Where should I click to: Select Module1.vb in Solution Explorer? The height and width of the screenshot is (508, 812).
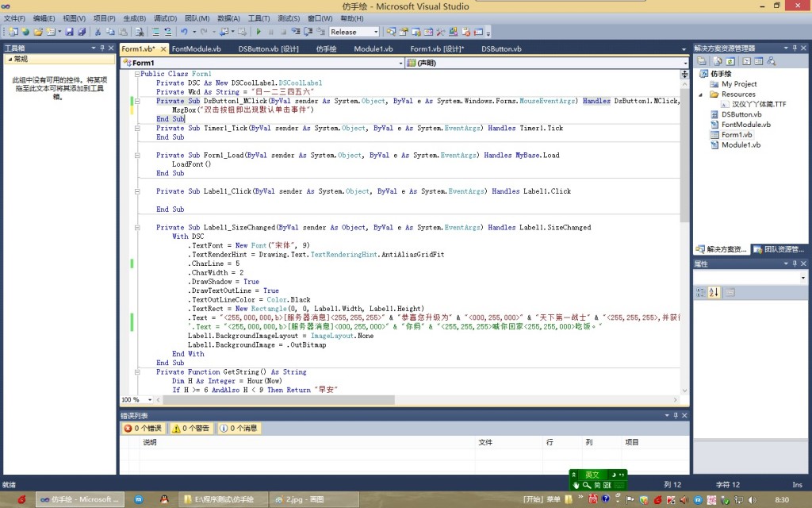[741, 145]
